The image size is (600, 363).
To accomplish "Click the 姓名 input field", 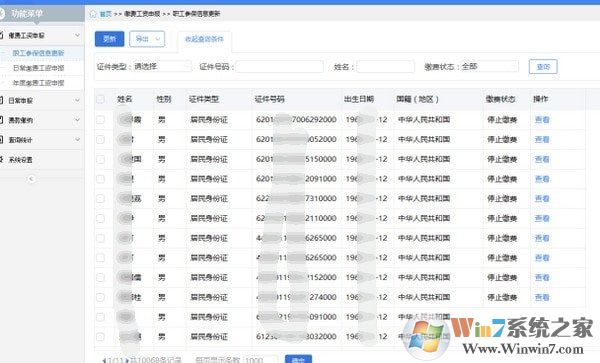I will 386,67.
